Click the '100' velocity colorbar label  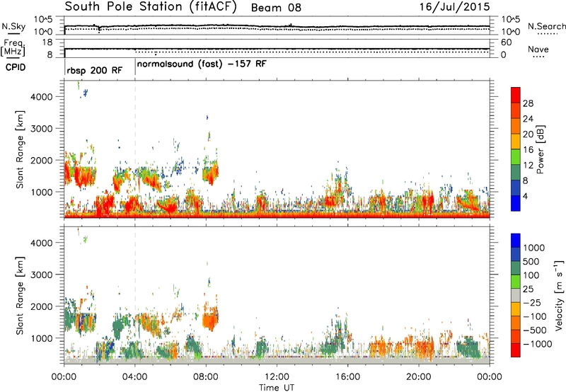click(531, 275)
